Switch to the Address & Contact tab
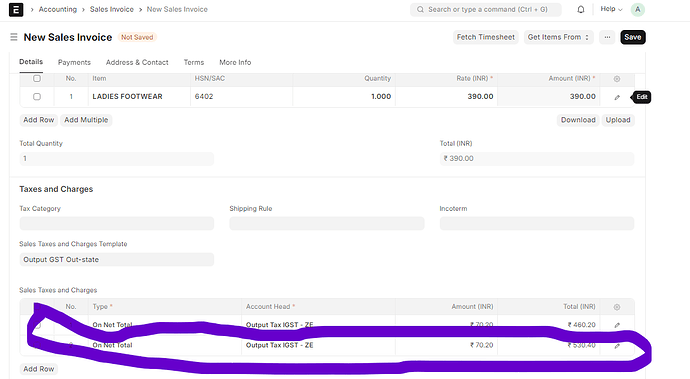Image resolution: width=690 pixels, height=379 pixels. click(x=137, y=63)
